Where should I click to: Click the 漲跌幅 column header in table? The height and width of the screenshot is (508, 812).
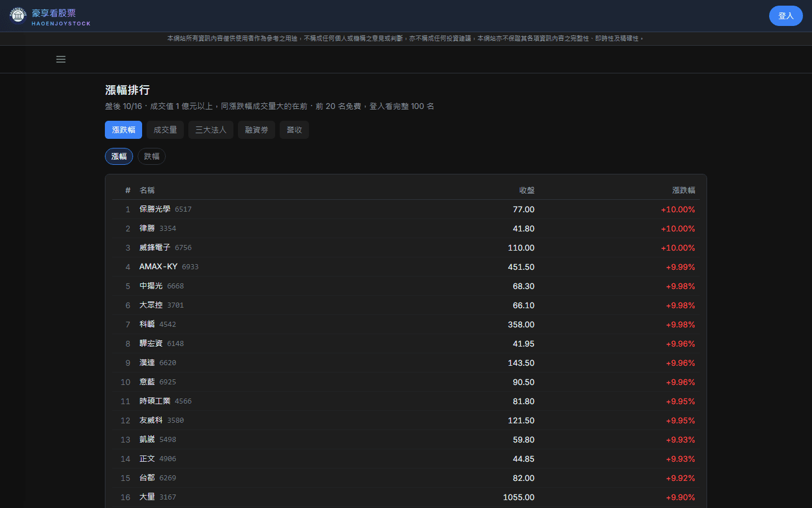tap(683, 190)
